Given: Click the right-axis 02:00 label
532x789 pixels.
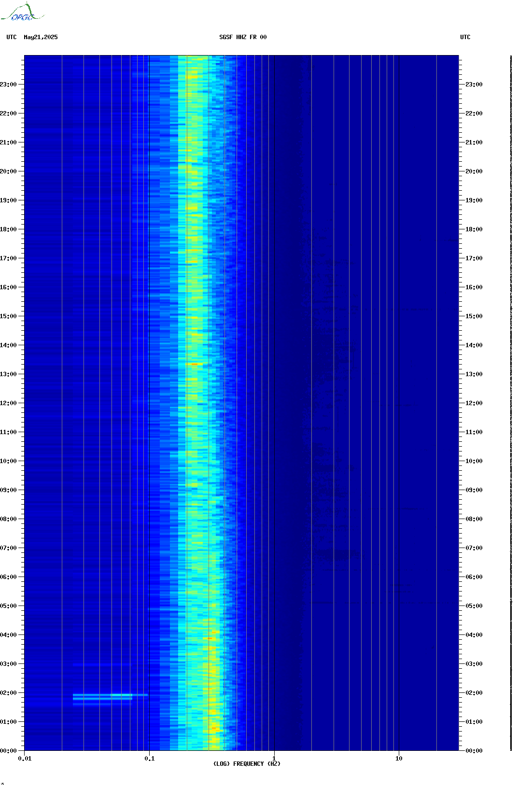Looking at the screenshot, I should (474, 693).
